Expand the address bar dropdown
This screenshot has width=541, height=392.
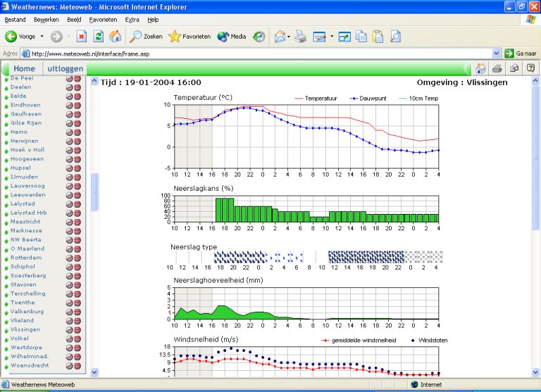coord(496,53)
